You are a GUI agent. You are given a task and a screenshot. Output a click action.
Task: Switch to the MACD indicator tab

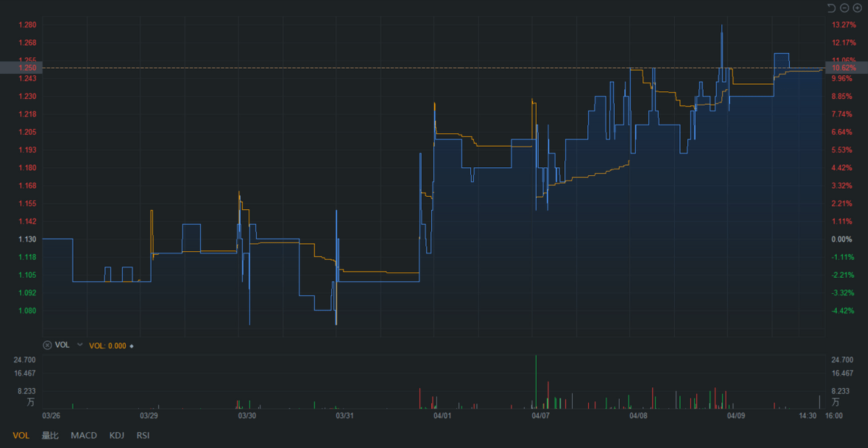pyautogui.click(x=84, y=435)
